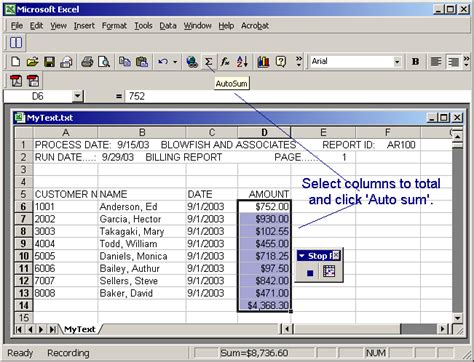
Task: Toggle Bold formatting
Action: (415, 62)
